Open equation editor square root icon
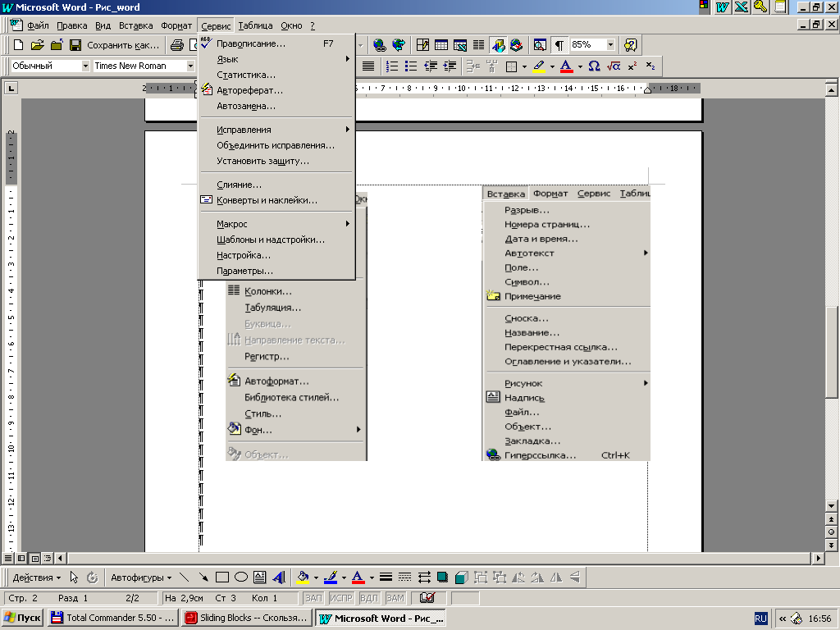Image resolution: width=840 pixels, height=630 pixels. (x=614, y=66)
